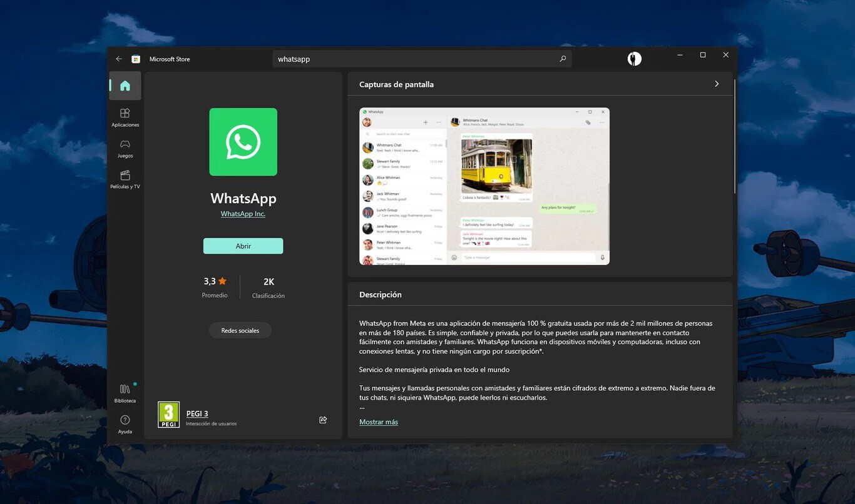Viewport: 855px width, 504px height.
Task: Click Mostrar más in the description
Action: coord(378,421)
